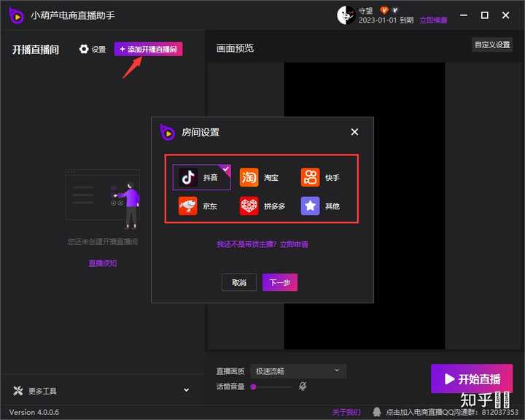The width and height of the screenshot is (525, 420).
Task: Open the 直播须知 link
Action: pos(103,263)
